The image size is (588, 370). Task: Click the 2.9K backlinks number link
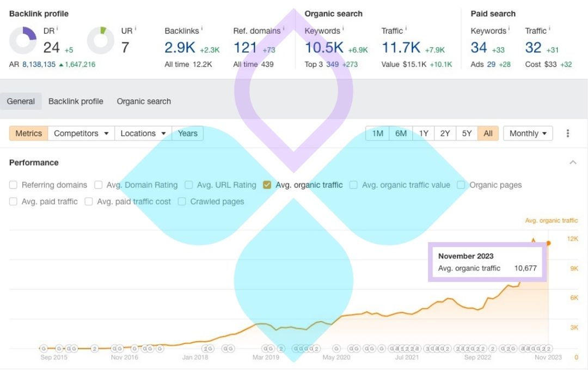180,48
